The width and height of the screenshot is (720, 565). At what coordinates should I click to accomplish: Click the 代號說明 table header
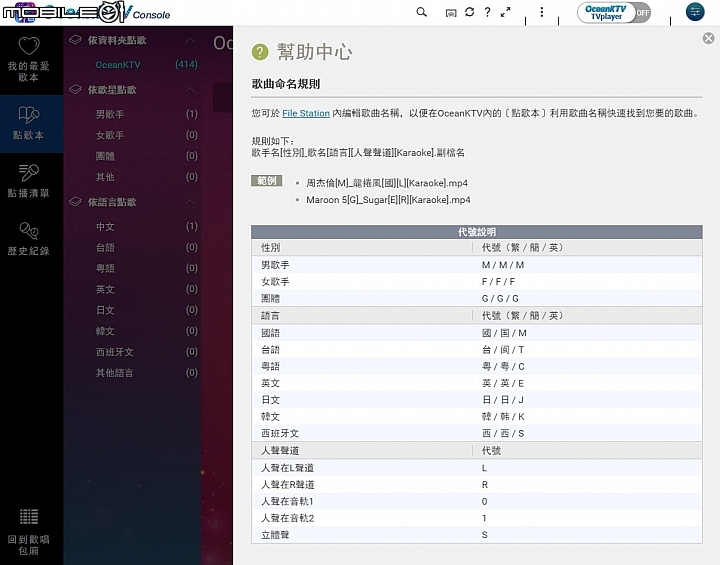click(x=477, y=232)
